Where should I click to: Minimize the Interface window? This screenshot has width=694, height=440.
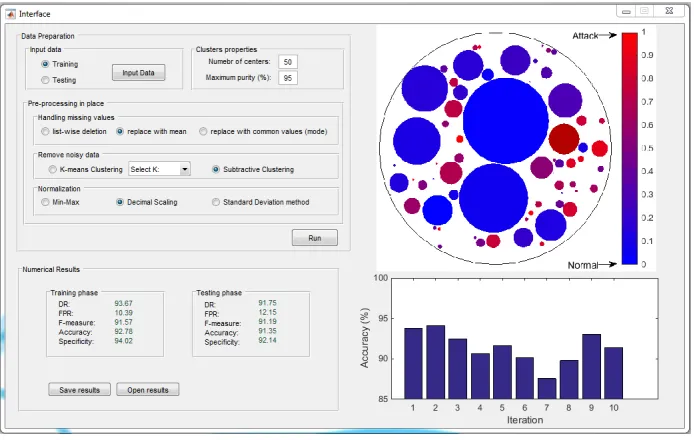626,11
